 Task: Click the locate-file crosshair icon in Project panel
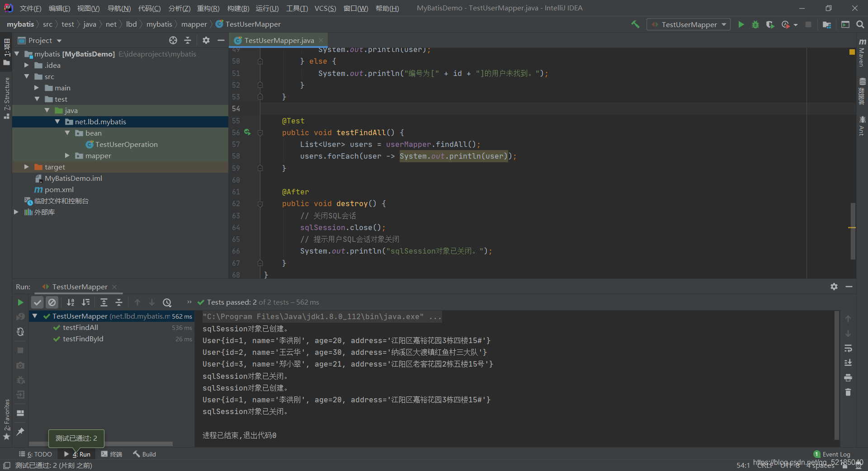point(173,40)
